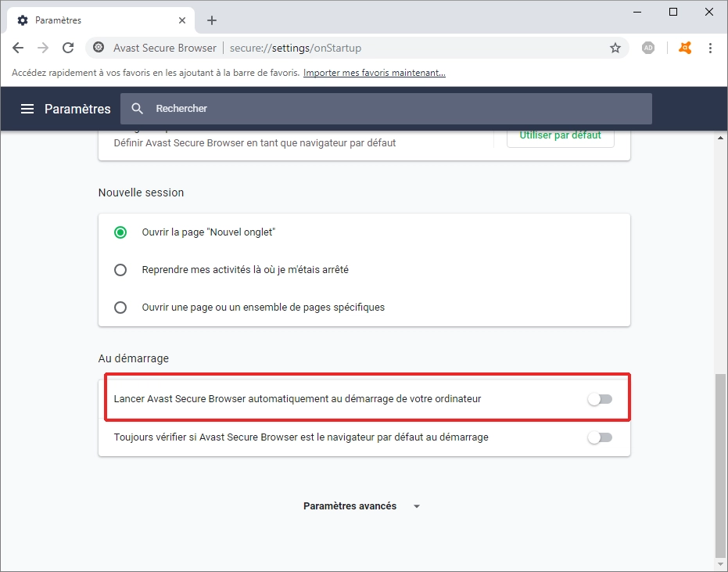Click the site info icon in the address bar
The width and height of the screenshot is (728, 572).
99,48
